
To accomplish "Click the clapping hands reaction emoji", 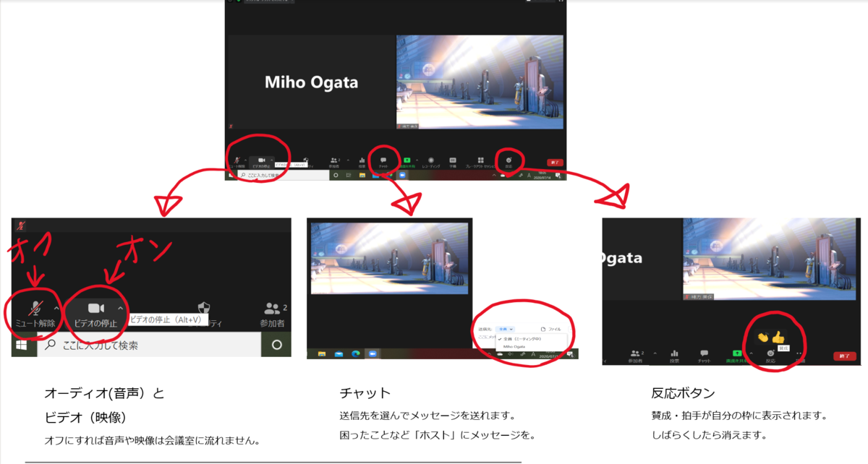I will (762, 337).
